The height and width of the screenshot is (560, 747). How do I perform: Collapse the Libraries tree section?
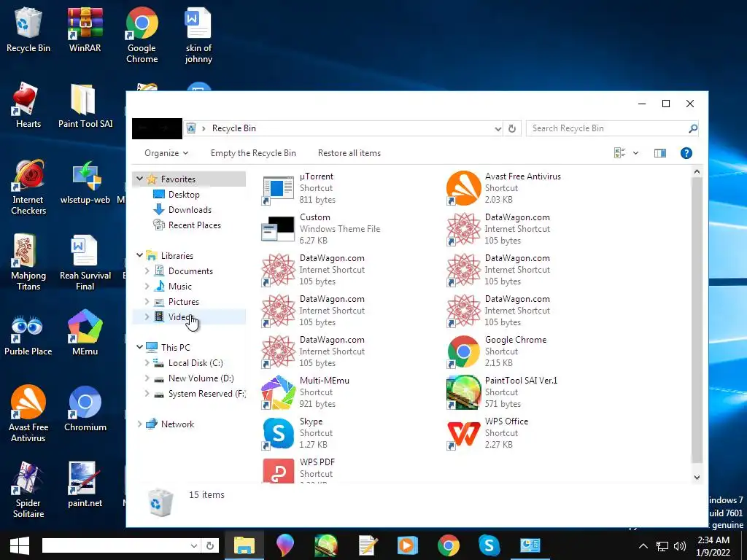139,256
